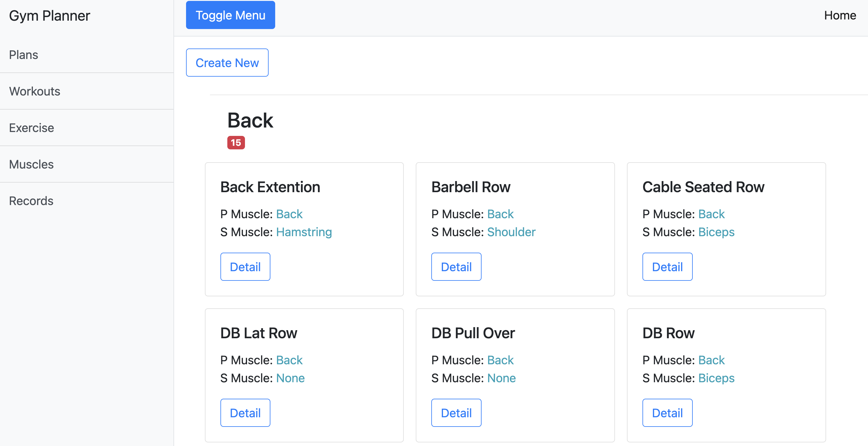Click the red 15 count badge

point(236,142)
